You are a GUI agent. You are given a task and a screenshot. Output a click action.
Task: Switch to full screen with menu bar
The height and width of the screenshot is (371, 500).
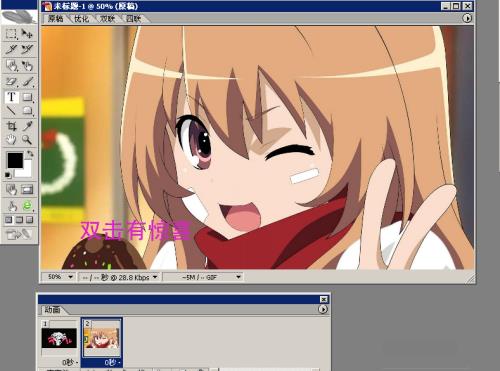[19, 220]
